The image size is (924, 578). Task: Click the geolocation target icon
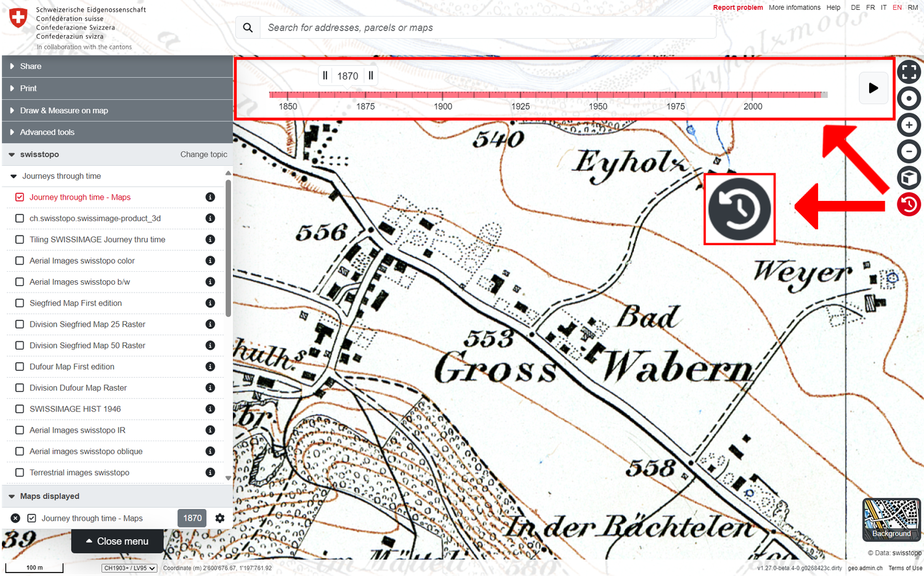click(909, 99)
